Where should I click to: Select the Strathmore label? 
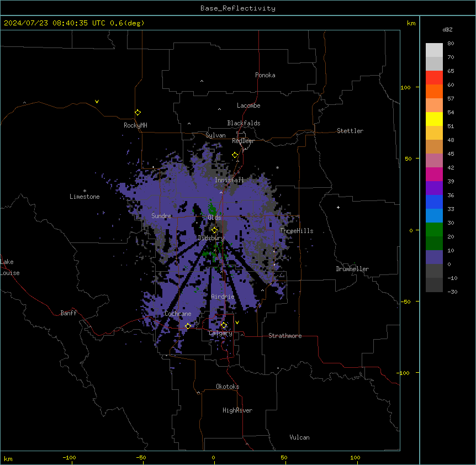pos(285,336)
